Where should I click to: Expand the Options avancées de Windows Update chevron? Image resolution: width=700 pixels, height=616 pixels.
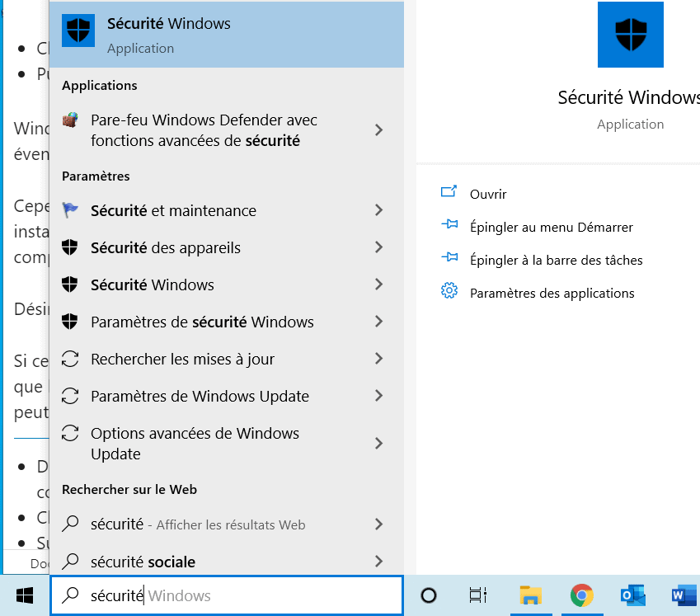tap(378, 444)
